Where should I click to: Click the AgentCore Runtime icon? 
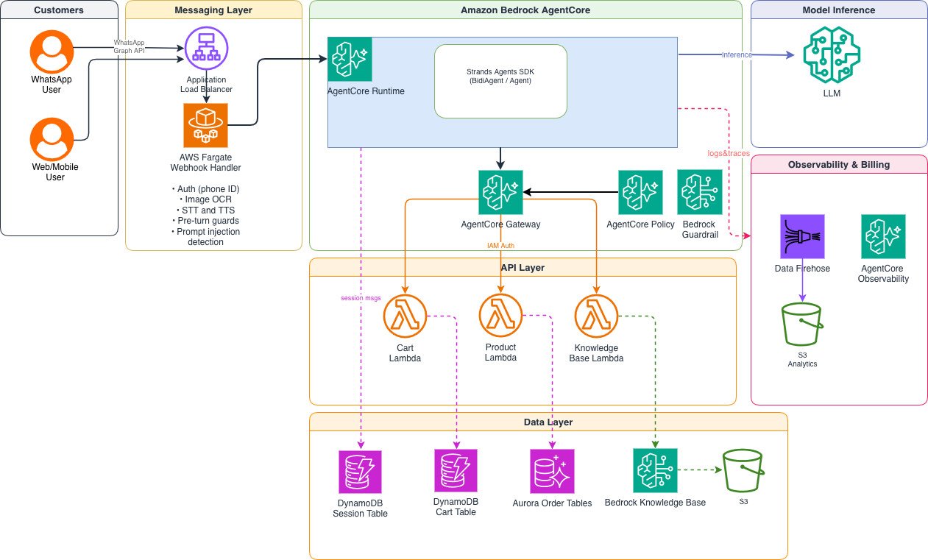coord(350,59)
